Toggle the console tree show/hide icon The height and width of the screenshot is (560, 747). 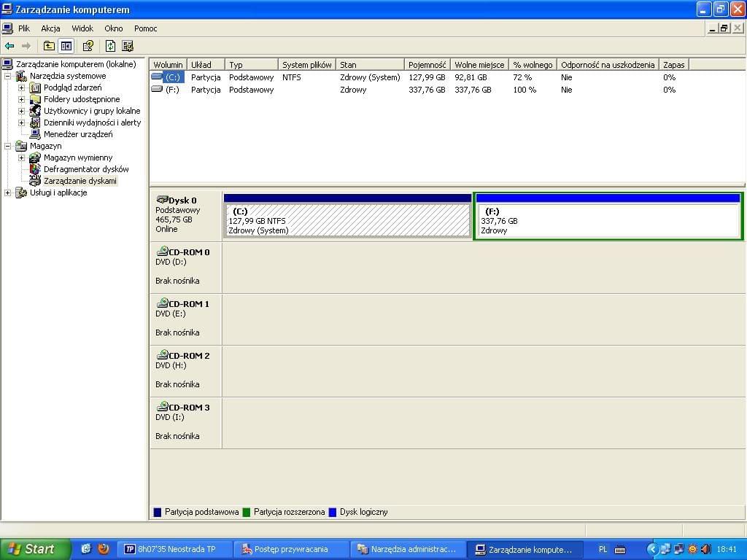point(66,46)
